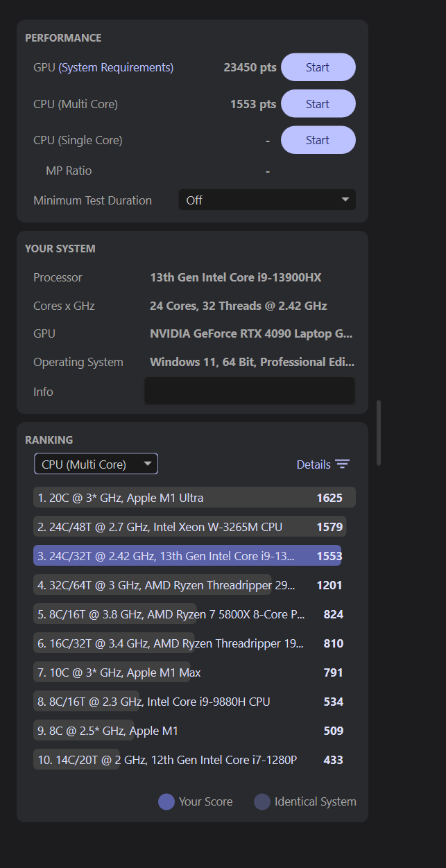Open the Minimum Test Duration dropdown
The width and height of the screenshot is (446, 868).
[x=267, y=200]
